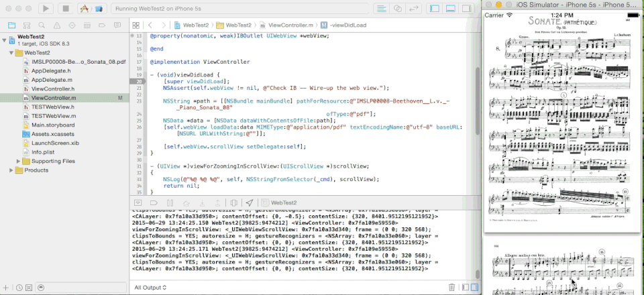Stop the running app with Stop button
This screenshot has height=295, width=644.
[65, 8]
